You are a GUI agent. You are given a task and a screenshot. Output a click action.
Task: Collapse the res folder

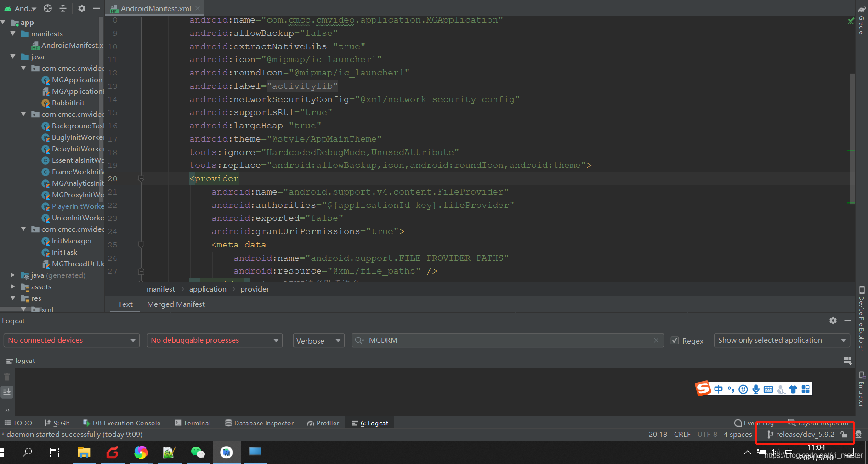click(13, 298)
